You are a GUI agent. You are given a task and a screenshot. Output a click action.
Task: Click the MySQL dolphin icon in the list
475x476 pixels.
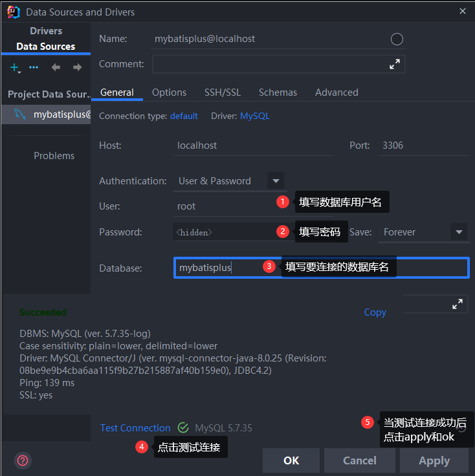(20, 114)
